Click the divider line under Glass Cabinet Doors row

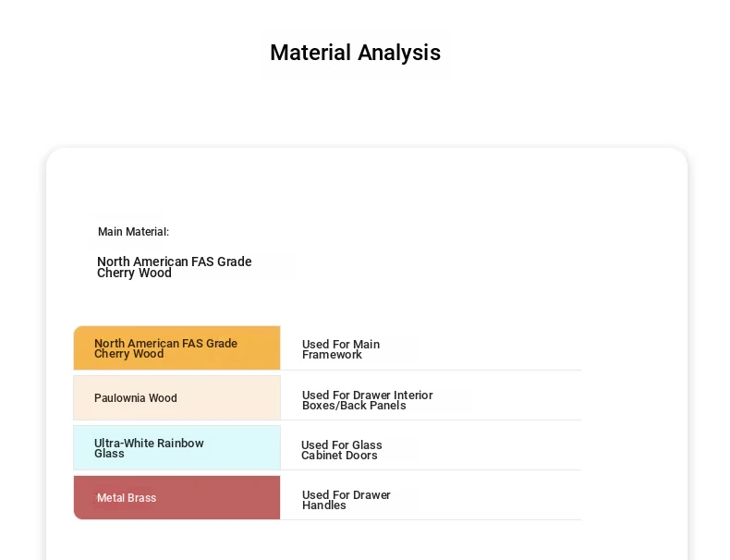(x=431, y=469)
